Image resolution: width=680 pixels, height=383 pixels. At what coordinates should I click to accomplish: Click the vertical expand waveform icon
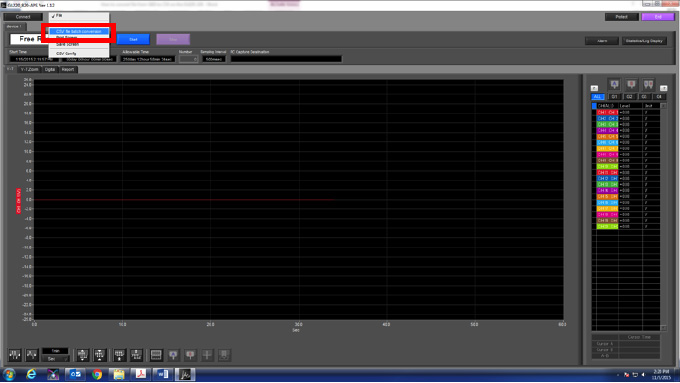pyautogui.click(x=82, y=355)
